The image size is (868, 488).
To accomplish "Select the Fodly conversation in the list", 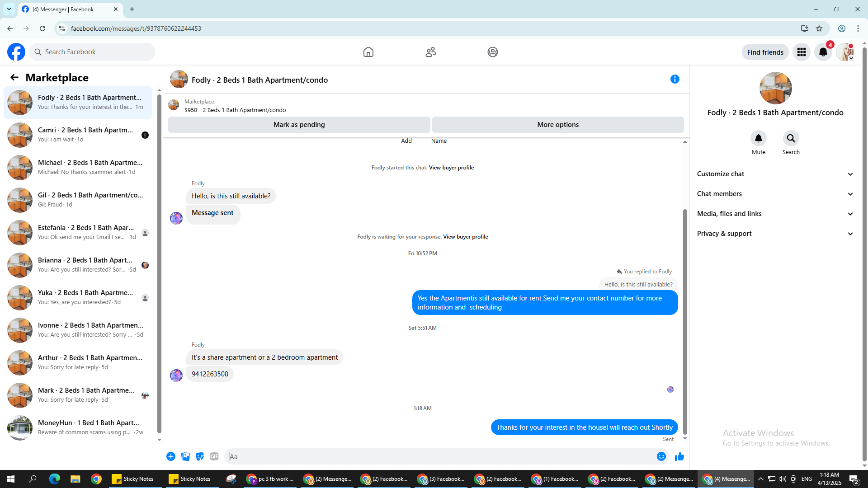I will (x=78, y=102).
